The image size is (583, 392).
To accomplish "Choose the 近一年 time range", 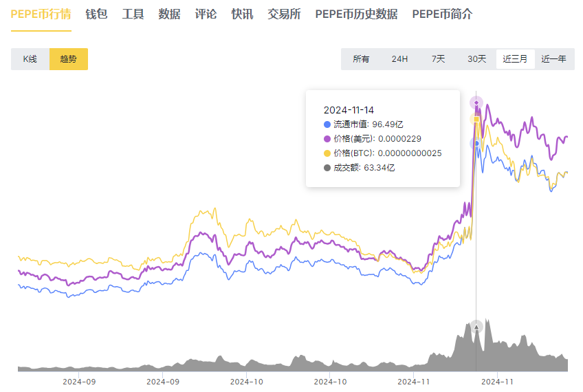I will (553, 59).
